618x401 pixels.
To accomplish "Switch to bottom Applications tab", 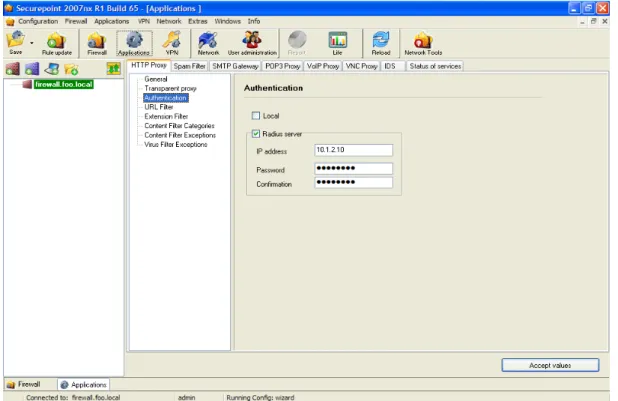I will [84, 384].
